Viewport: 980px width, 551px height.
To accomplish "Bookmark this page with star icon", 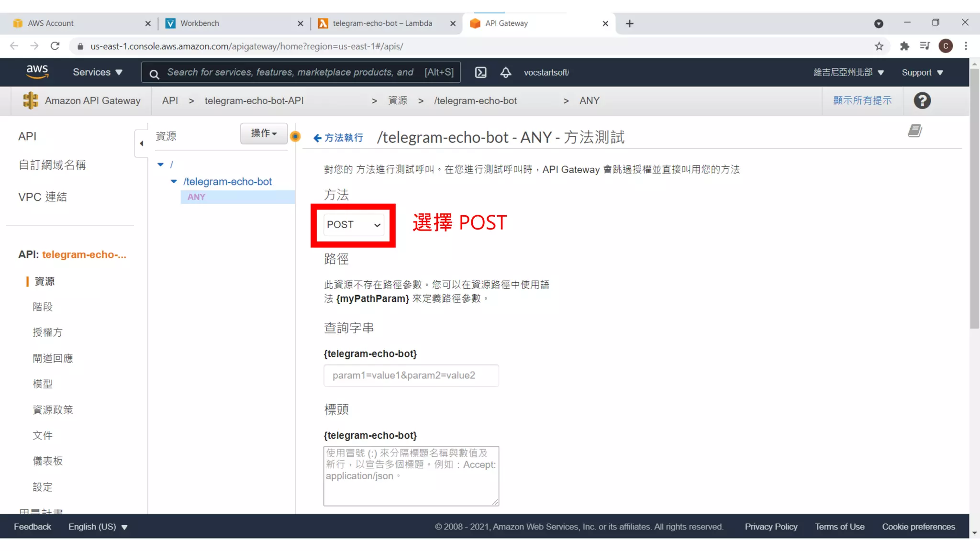I will (x=879, y=46).
